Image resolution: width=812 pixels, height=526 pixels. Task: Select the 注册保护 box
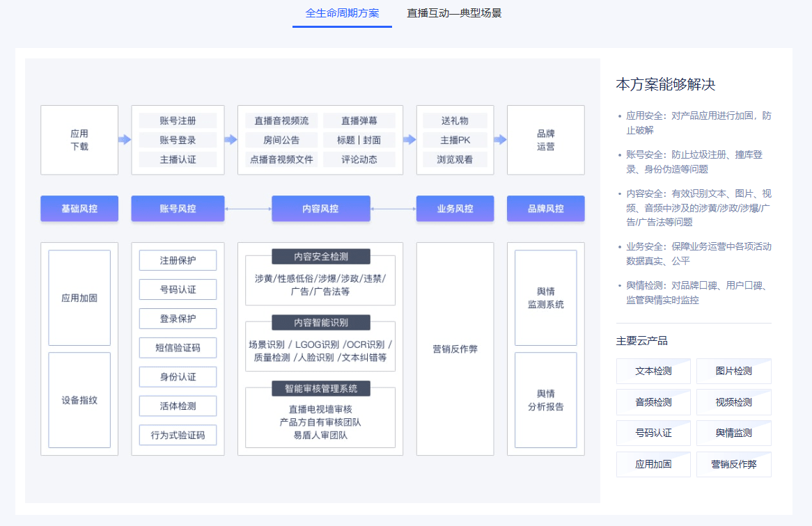(x=178, y=260)
